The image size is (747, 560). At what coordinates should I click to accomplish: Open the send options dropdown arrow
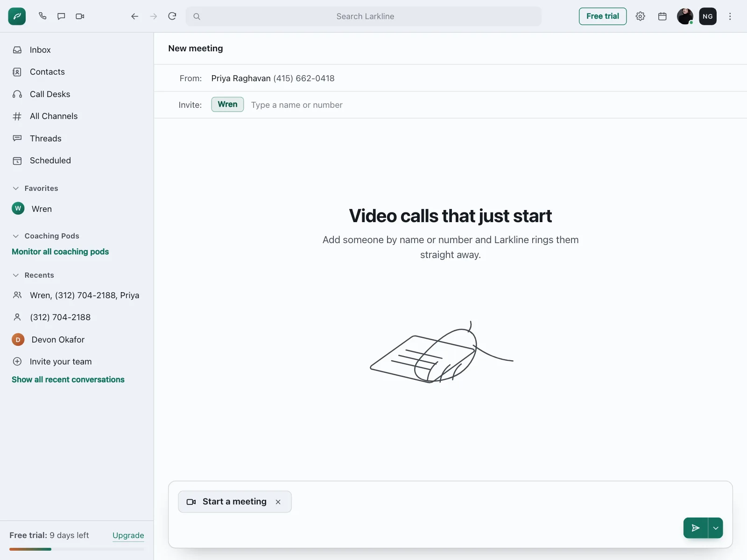point(716,528)
